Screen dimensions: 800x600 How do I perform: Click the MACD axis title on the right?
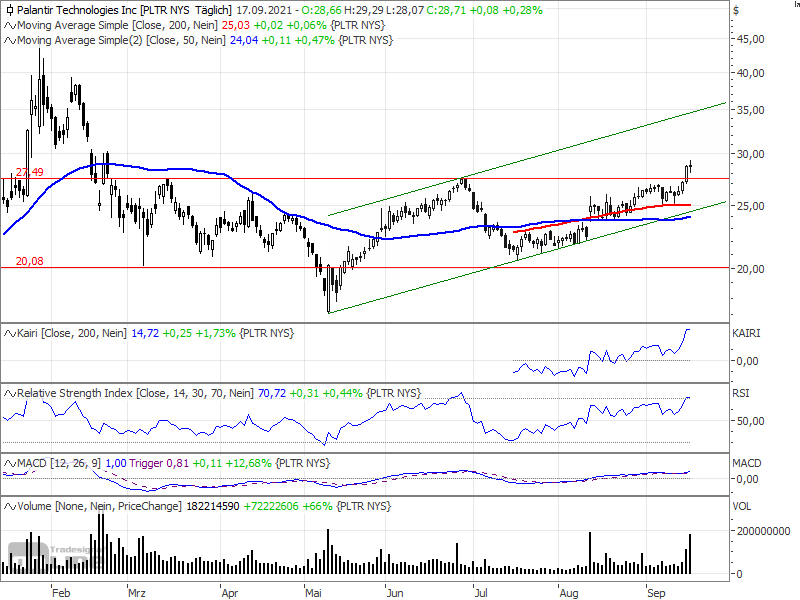pyautogui.click(x=747, y=463)
